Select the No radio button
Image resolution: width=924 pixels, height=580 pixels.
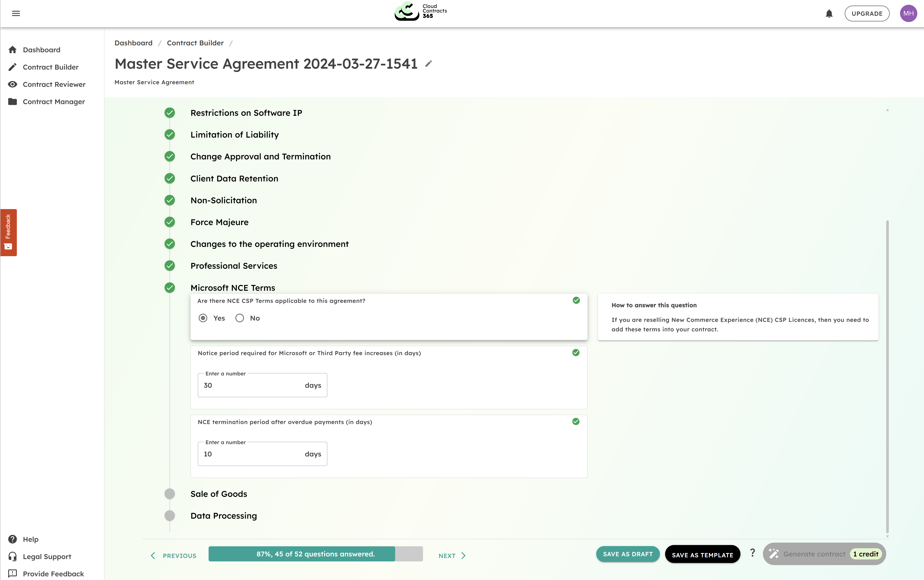coord(240,318)
